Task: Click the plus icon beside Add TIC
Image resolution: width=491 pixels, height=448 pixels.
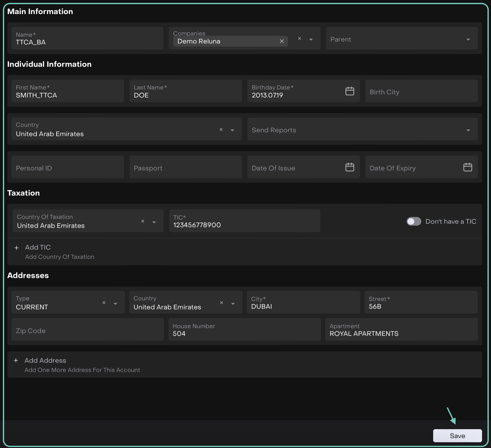Action: pyautogui.click(x=17, y=248)
